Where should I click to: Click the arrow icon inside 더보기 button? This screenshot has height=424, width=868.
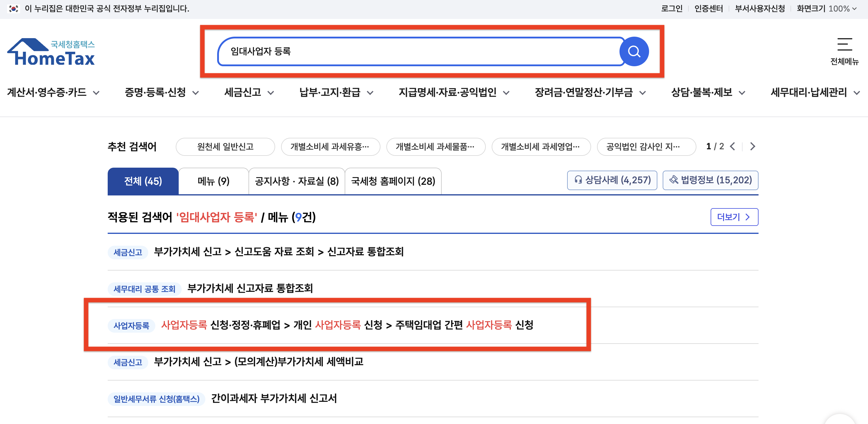(x=748, y=217)
